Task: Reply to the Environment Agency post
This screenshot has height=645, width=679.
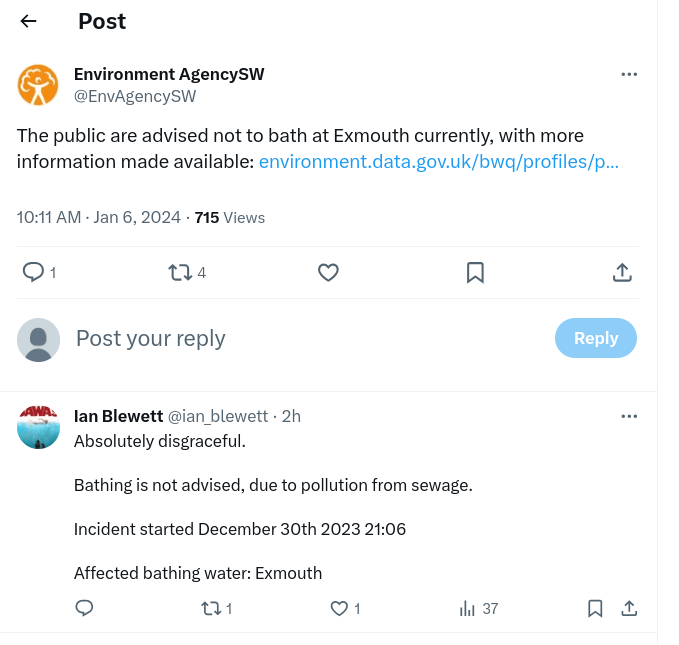Action: (33, 272)
